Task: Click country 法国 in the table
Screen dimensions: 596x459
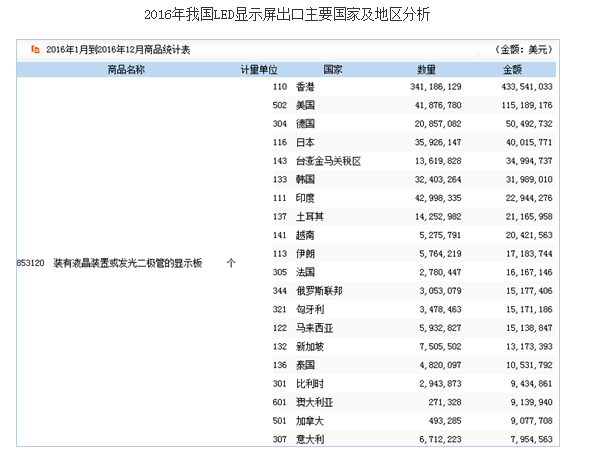Action: coord(305,272)
